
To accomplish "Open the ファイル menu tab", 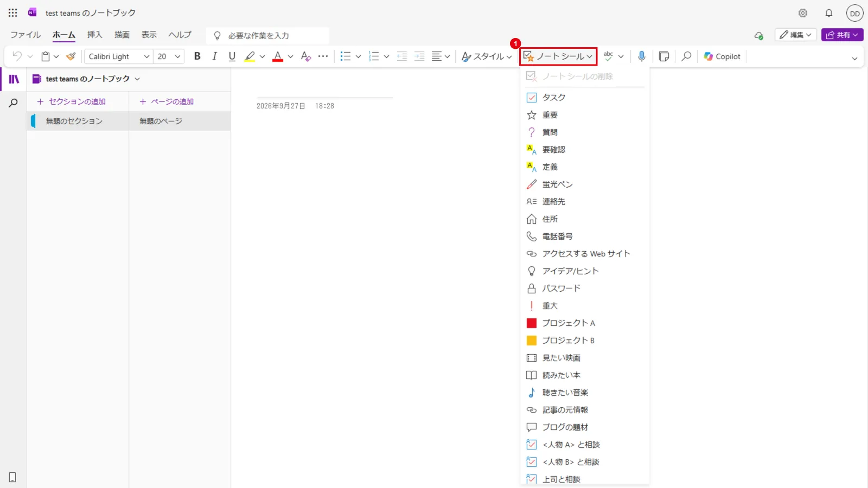I will point(25,35).
